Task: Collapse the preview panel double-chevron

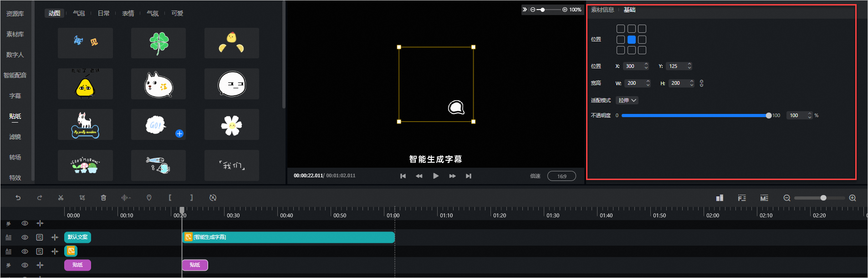Action: pyautogui.click(x=525, y=10)
